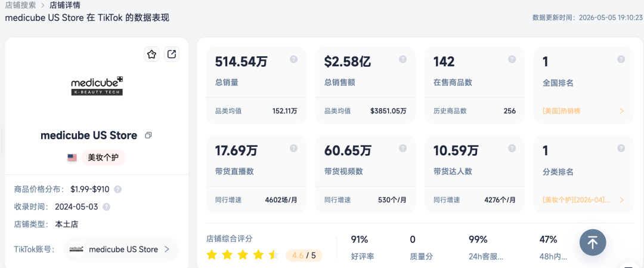Click the 店铺详情 breadcrumb
Image resolution: width=644 pixels, height=268 pixels.
tap(65, 5)
